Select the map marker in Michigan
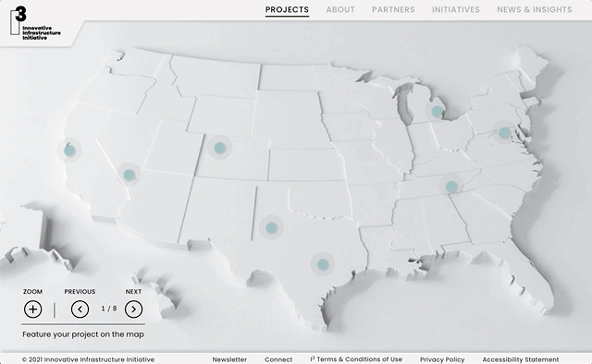592x364 pixels. point(437,111)
